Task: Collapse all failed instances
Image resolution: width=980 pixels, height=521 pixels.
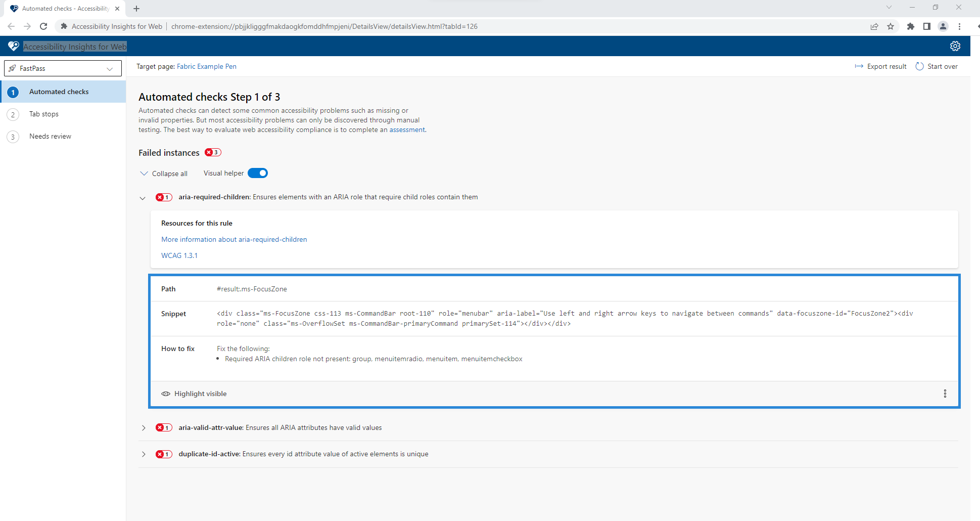Action: coord(163,173)
